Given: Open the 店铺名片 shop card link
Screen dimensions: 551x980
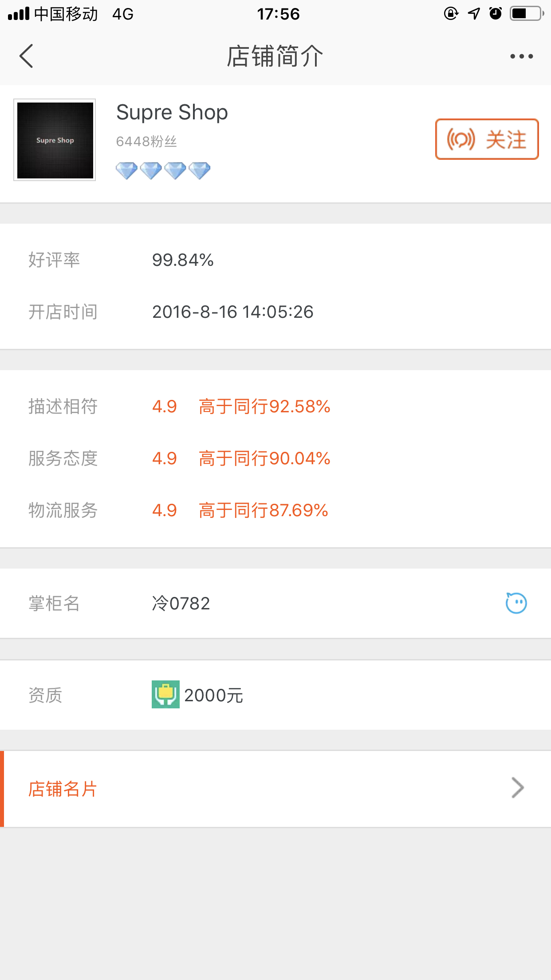Looking at the screenshot, I should click(63, 789).
